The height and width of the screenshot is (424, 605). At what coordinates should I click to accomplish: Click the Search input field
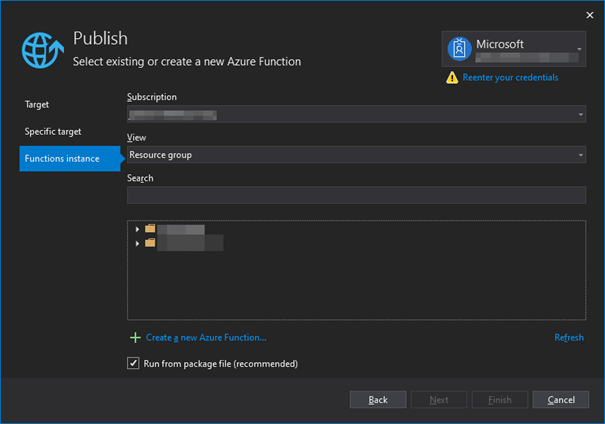(357, 195)
